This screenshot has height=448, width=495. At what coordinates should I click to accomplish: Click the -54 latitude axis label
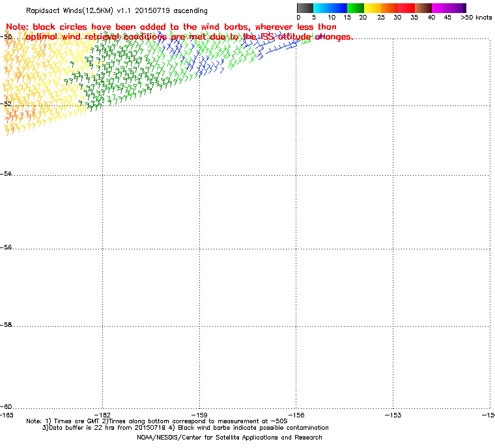7,174
